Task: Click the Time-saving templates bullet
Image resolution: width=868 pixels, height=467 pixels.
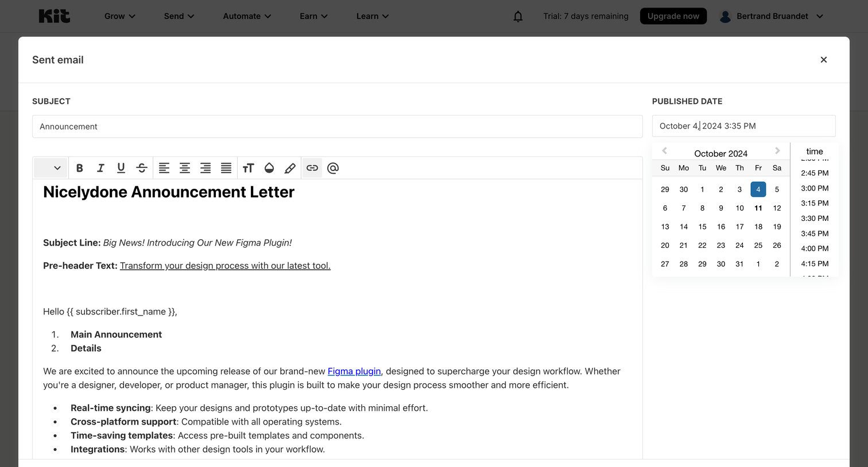Action: coord(217,435)
